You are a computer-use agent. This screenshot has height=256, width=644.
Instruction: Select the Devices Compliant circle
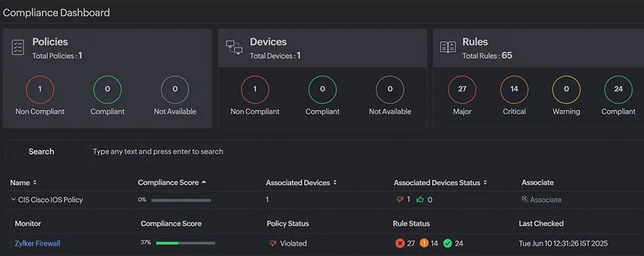[323, 89]
